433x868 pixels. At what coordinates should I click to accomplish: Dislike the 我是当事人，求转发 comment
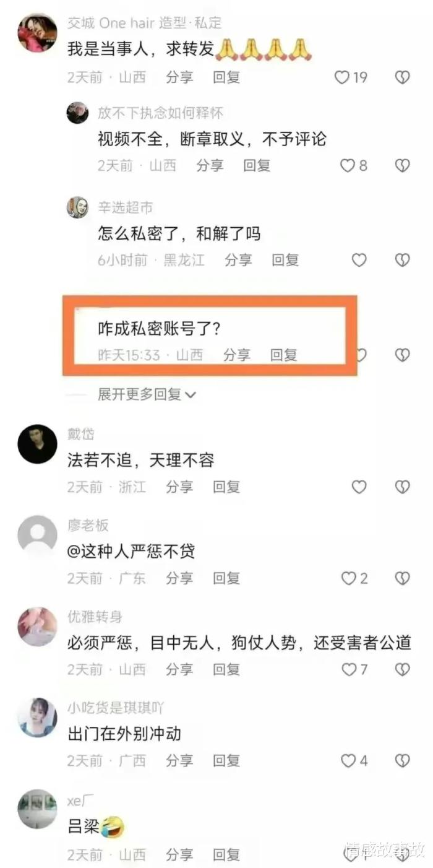tap(403, 77)
